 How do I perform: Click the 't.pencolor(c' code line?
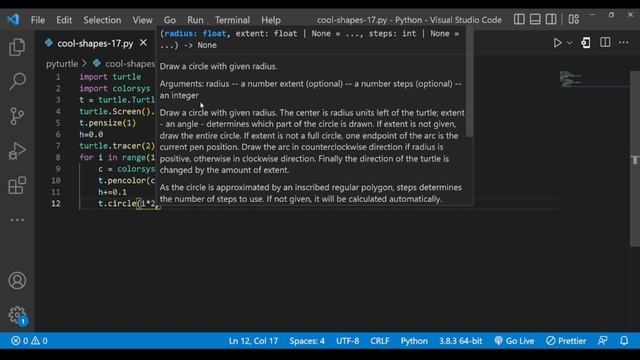127,180
